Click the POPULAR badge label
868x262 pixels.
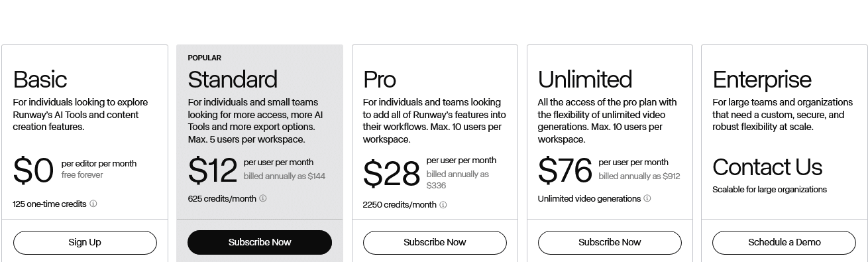coord(205,58)
